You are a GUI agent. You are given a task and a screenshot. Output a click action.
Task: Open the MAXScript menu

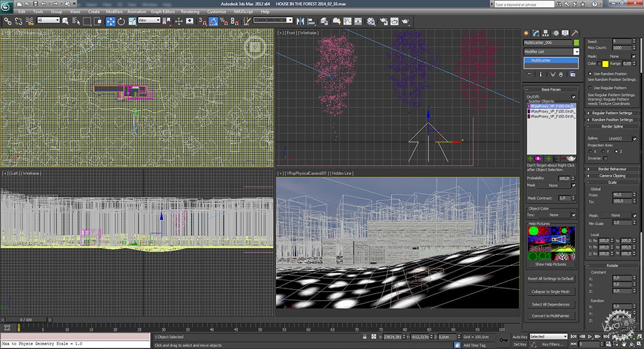[x=243, y=12]
